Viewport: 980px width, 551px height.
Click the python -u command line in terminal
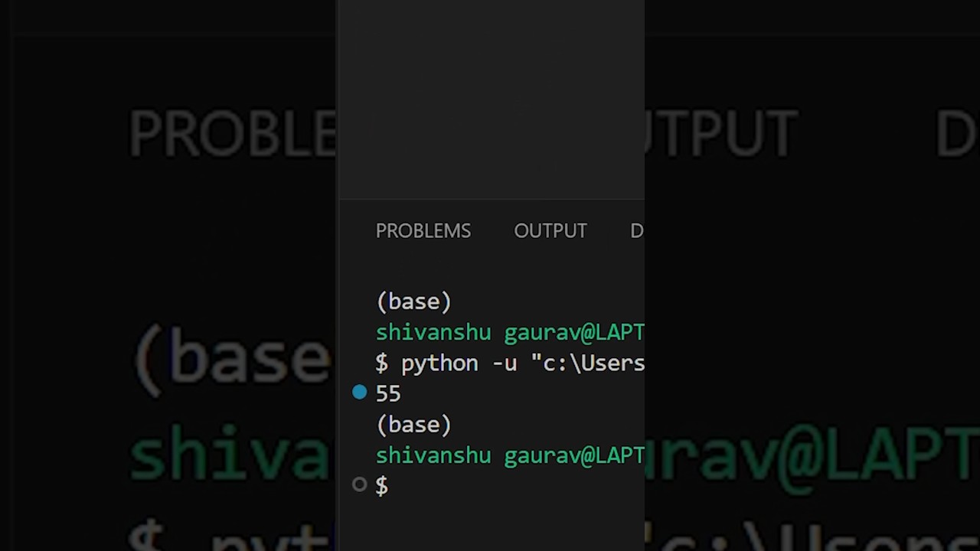point(510,363)
